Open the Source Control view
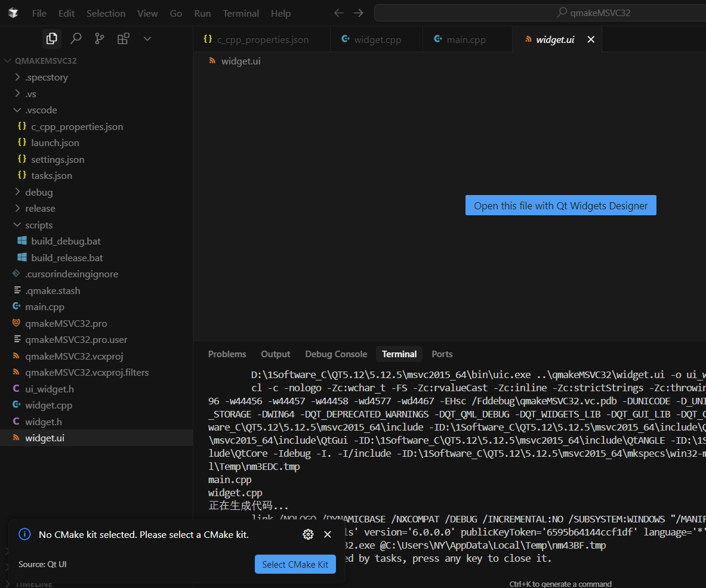Screen dimensions: 706x588 pyautogui.click(x=100, y=38)
